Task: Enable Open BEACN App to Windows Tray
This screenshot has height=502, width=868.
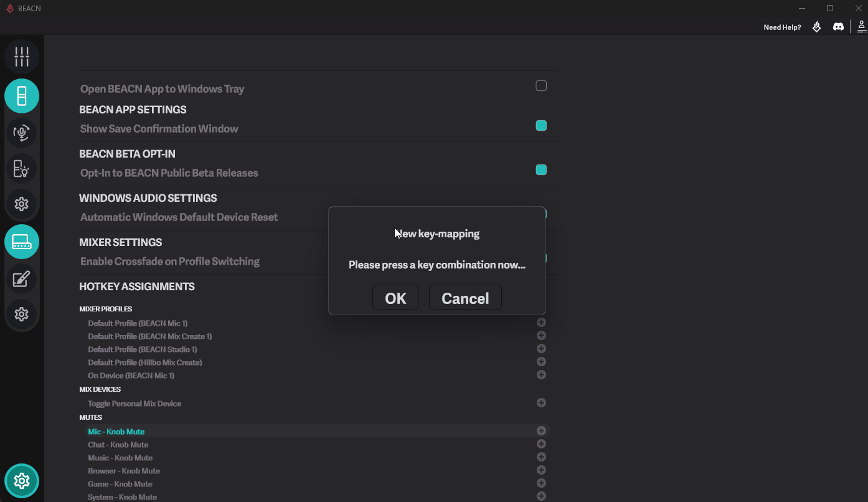Action: (542, 86)
